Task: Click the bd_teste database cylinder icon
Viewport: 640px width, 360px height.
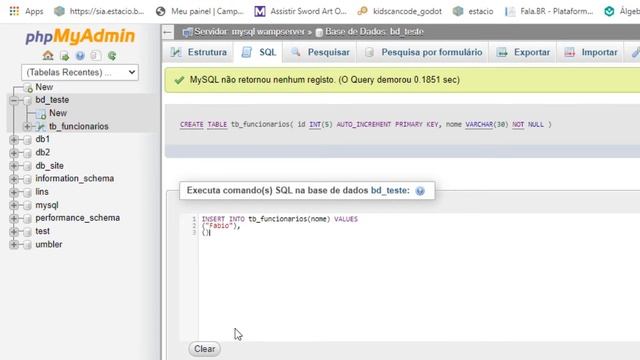Action: tap(28, 100)
